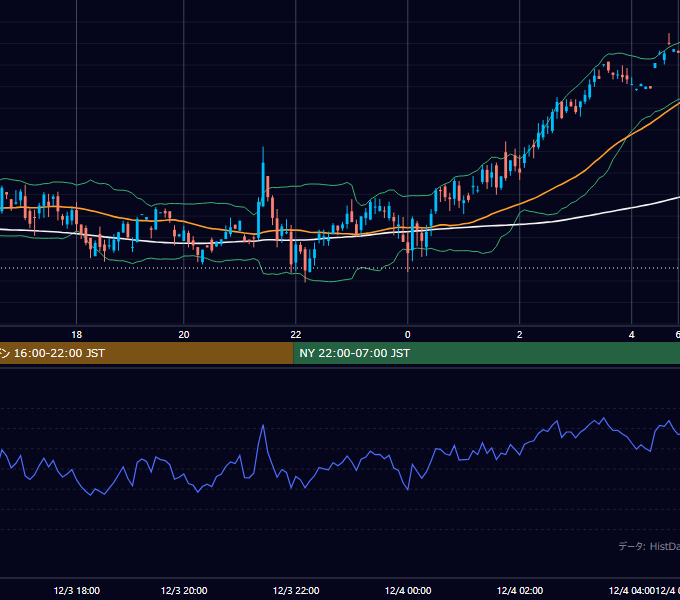Click the NY 22:00-07:00 JST session bar
The height and width of the screenshot is (600, 680).
coord(487,353)
